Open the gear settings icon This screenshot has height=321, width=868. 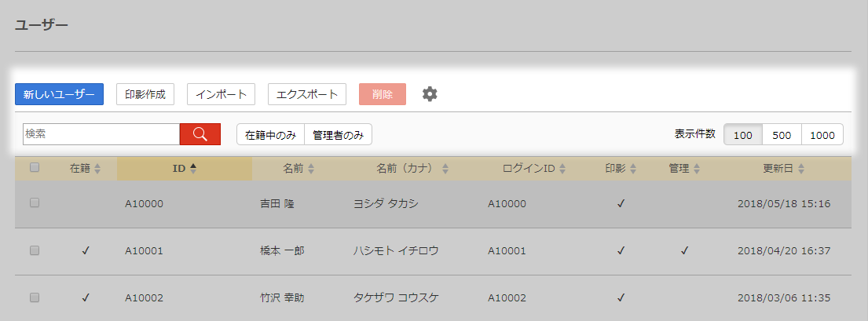[429, 94]
